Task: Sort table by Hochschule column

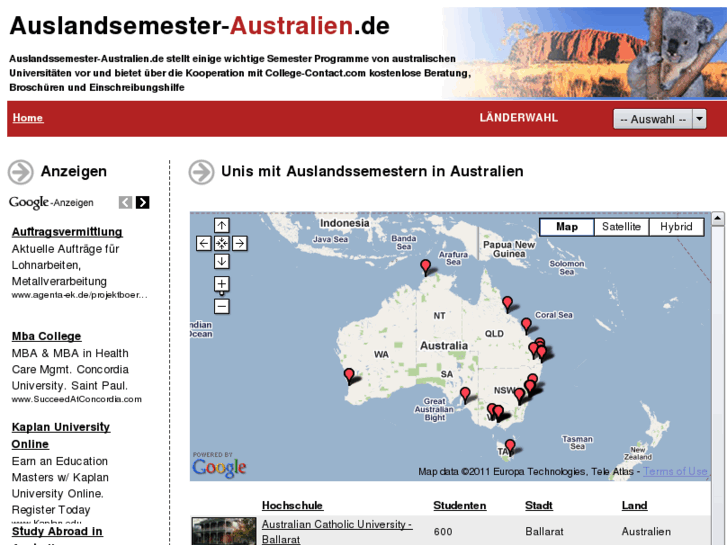Action: 292,506
